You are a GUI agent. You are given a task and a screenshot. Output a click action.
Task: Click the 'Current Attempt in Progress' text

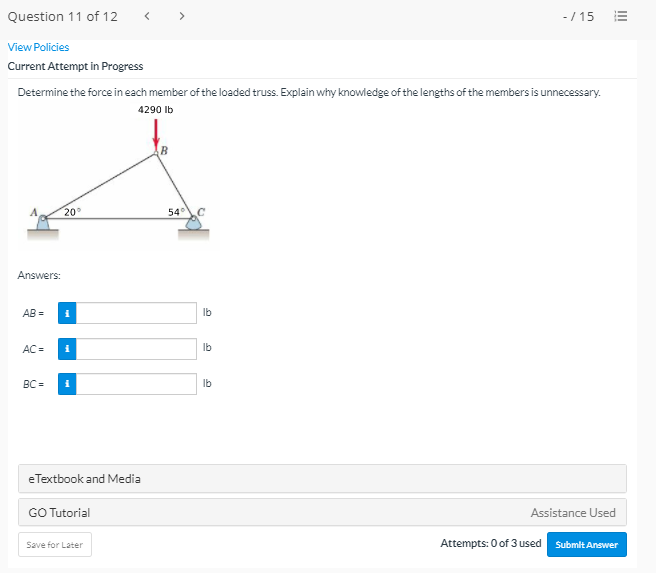click(x=75, y=67)
